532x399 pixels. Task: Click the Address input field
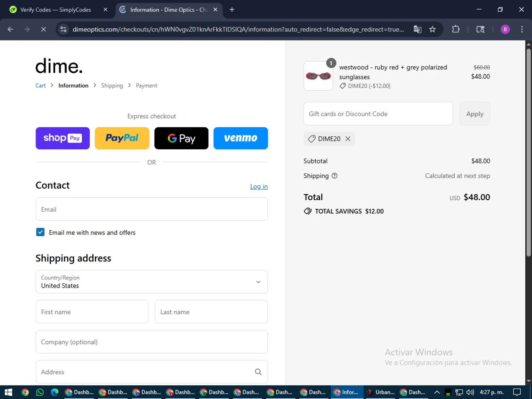(x=152, y=372)
